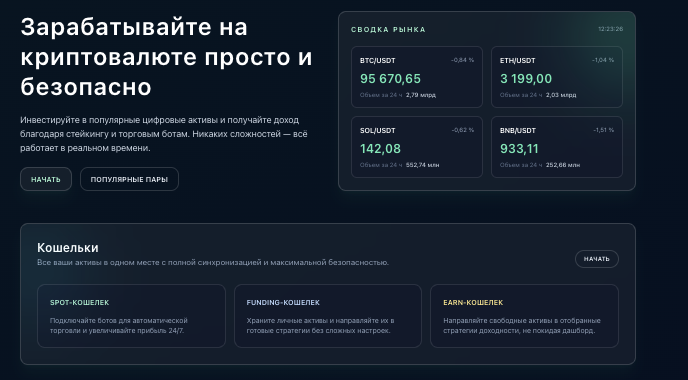The width and height of the screenshot is (688, 380).
Task: Click the text Подключайте ботов для автоматической торговли
Action: click(x=118, y=326)
